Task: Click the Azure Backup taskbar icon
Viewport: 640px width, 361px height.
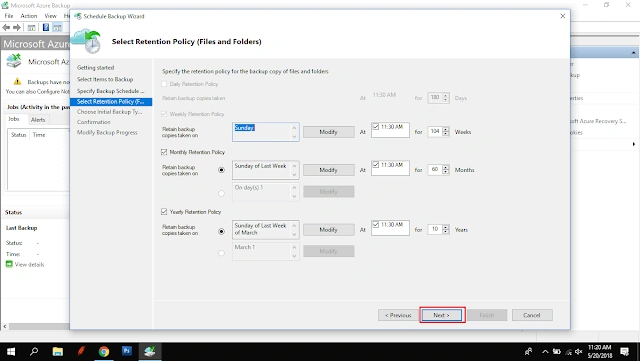Action: coord(150,351)
